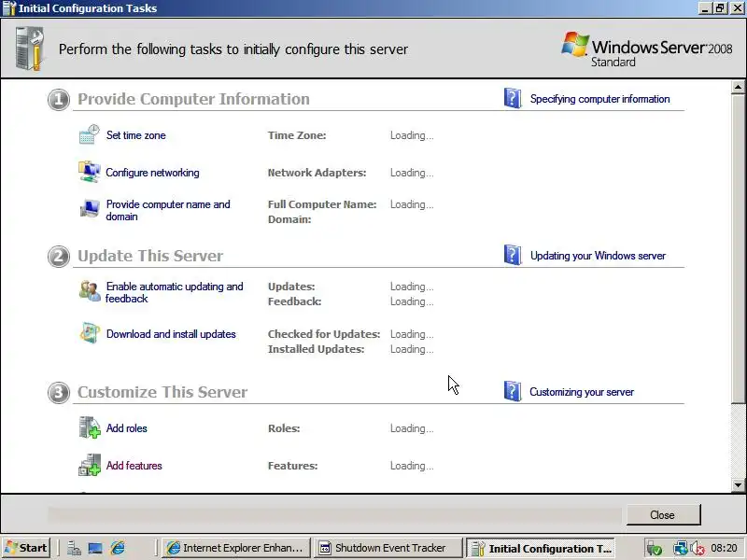Minimize the Initial Configuration Tasks window
Viewport: 747px width, 560px height.
point(705,8)
